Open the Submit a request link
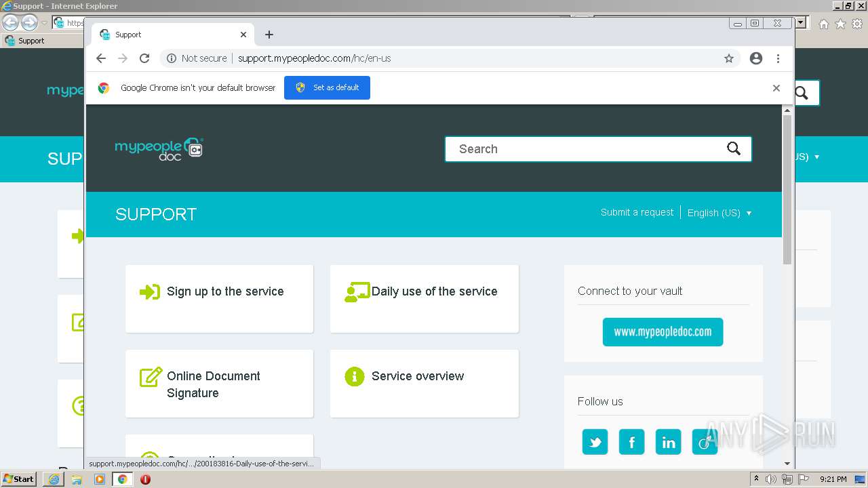 pyautogui.click(x=637, y=212)
